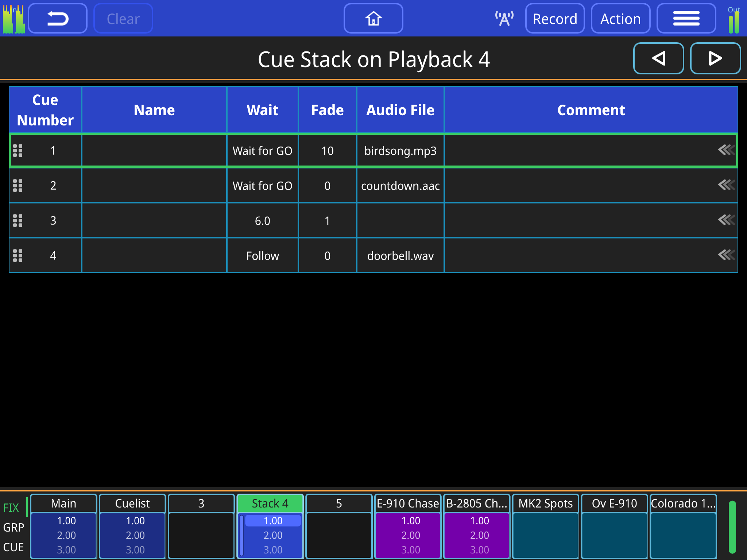Click the rewind chevrons on the birdsong.mp3 cue
This screenshot has width=747, height=560.
click(x=727, y=149)
